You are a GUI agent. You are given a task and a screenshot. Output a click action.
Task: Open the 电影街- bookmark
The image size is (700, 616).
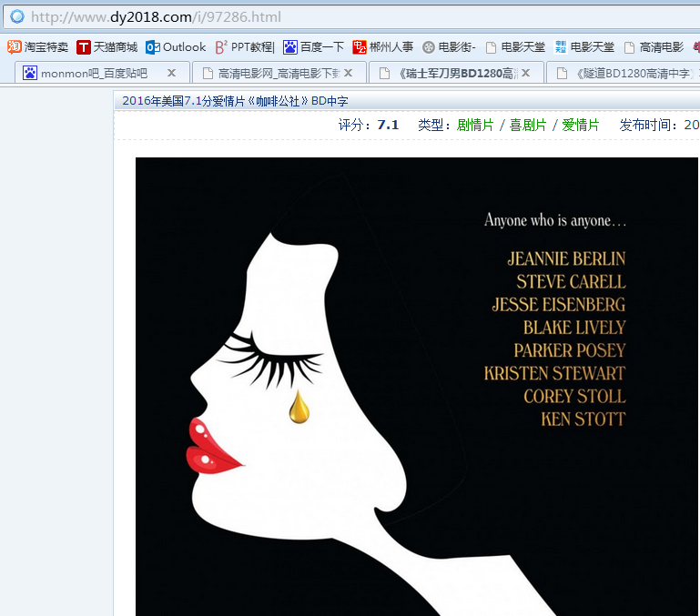(x=449, y=47)
